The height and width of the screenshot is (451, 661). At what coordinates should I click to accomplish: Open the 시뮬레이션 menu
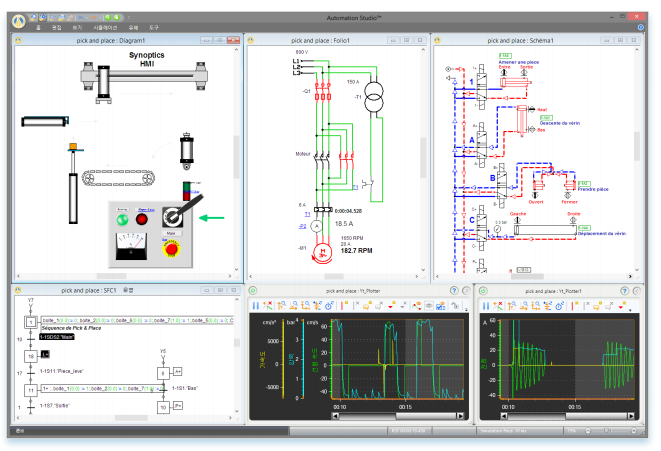[x=106, y=28]
